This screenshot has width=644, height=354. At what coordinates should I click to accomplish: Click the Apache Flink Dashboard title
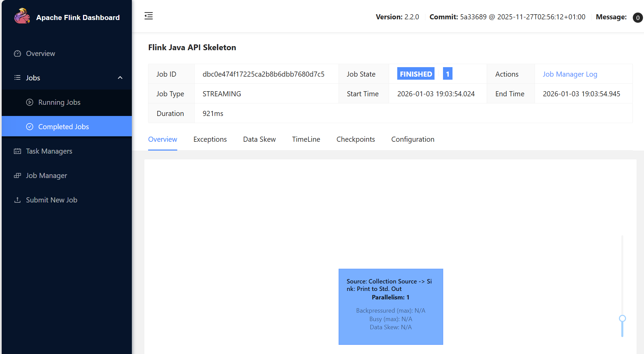78,18
